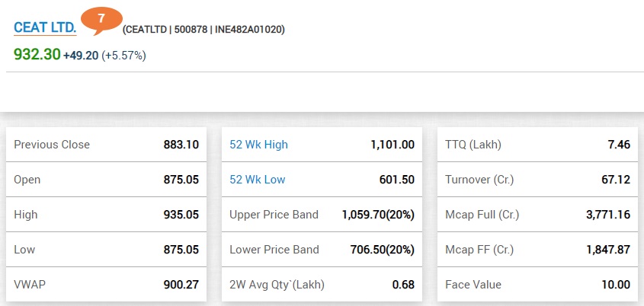The image size is (644, 306).
Task: Select the Low label in the first card
Action: click(x=24, y=250)
